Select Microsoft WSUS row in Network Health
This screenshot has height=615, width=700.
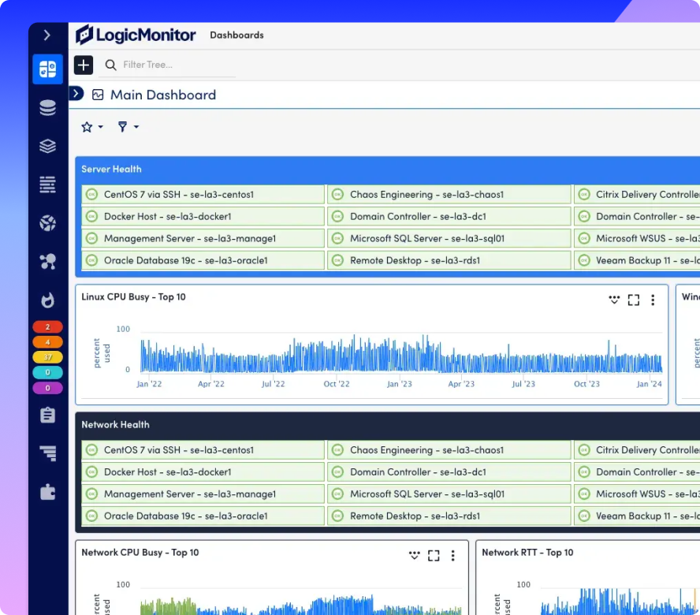click(x=637, y=494)
